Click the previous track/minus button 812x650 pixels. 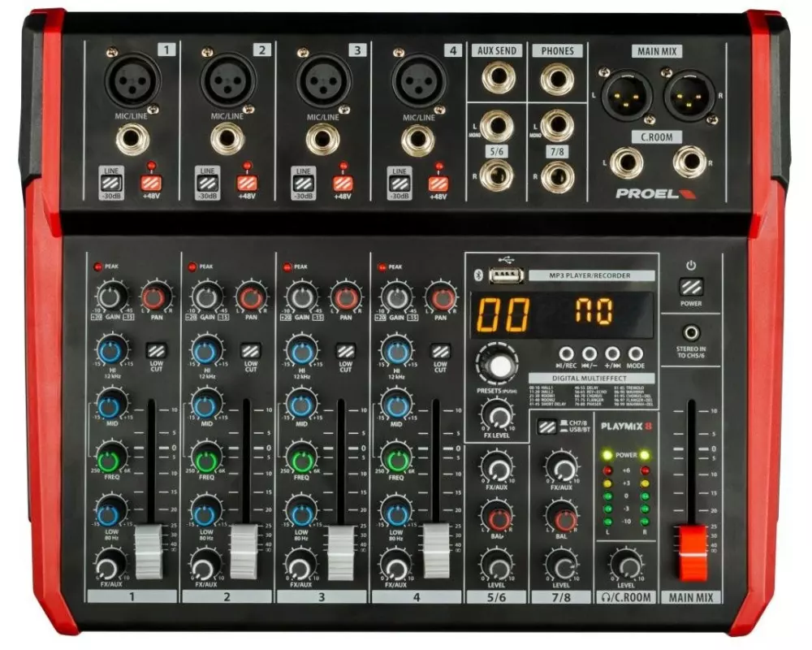pyautogui.click(x=590, y=354)
